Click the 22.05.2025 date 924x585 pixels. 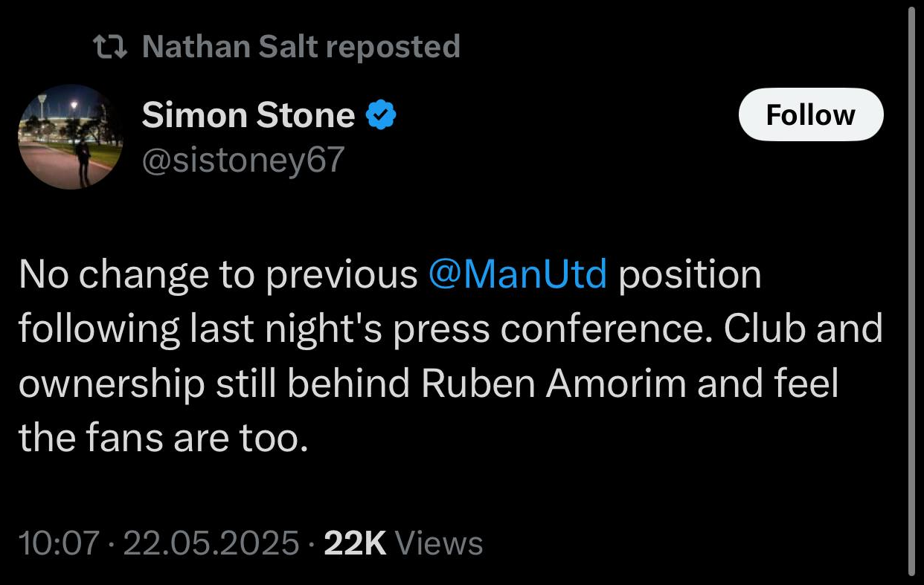point(211,543)
